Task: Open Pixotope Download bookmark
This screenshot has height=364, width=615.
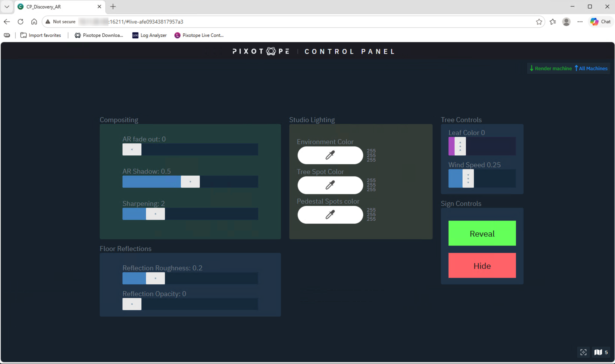Action: coord(99,35)
